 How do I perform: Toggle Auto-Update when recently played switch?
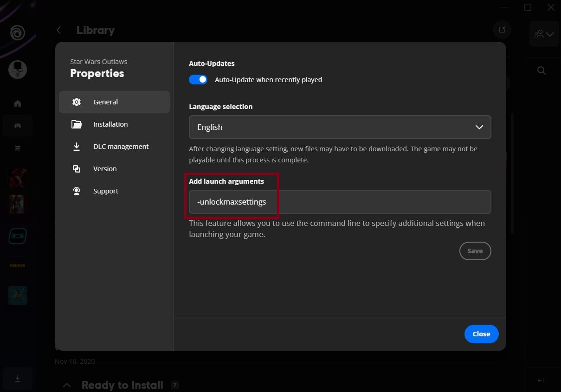(x=198, y=80)
